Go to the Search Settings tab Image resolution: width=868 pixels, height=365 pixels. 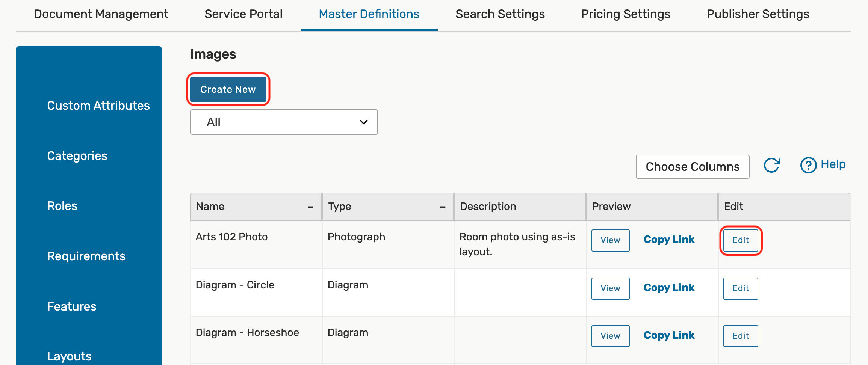[x=500, y=14]
